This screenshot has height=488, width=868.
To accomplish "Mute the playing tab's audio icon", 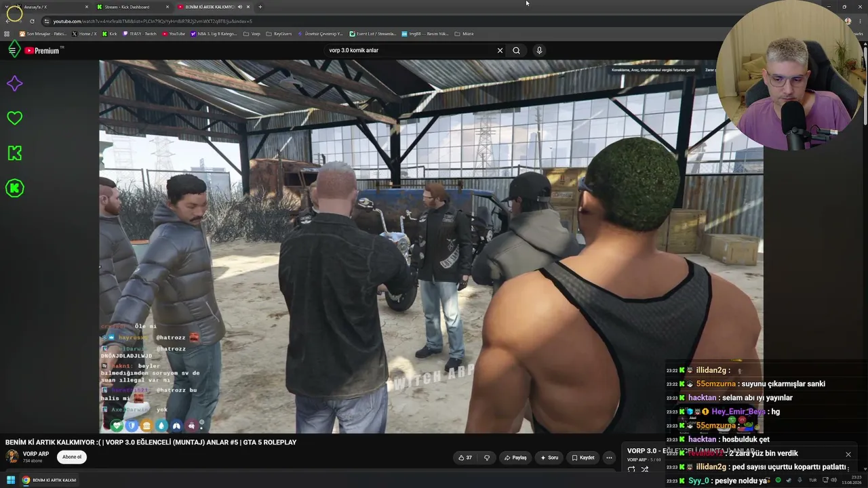I will tap(239, 7).
